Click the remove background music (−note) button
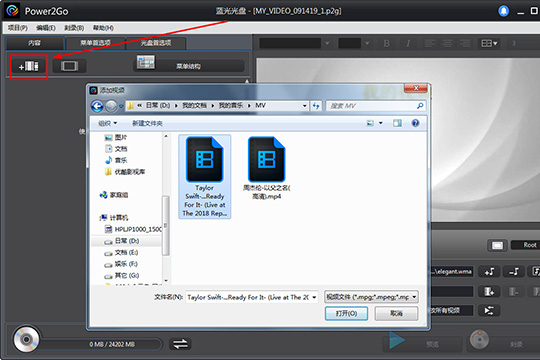 point(513,272)
